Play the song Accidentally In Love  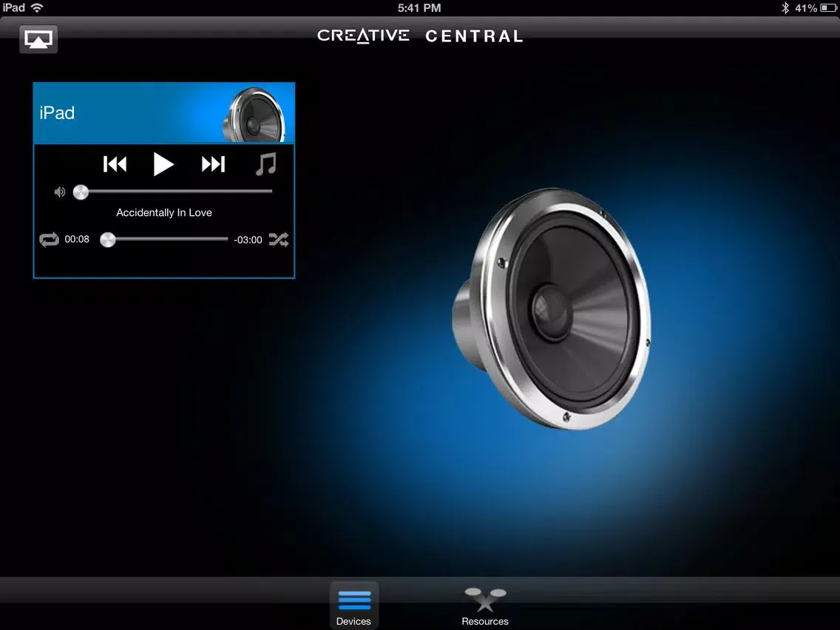point(163,164)
